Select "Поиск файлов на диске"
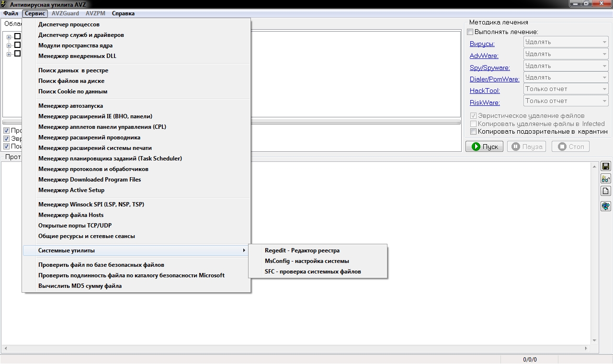The image size is (613, 364). (136, 81)
